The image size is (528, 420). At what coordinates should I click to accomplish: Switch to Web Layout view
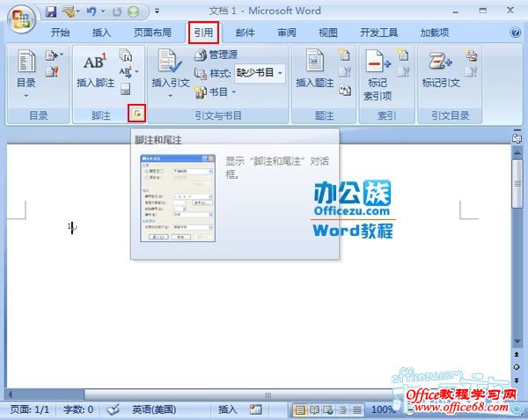(327, 410)
